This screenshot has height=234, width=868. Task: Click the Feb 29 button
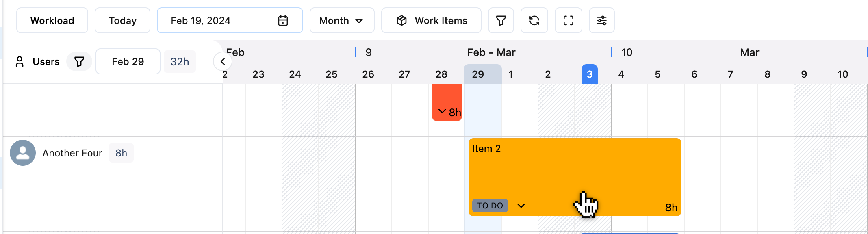click(x=128, y=61)
